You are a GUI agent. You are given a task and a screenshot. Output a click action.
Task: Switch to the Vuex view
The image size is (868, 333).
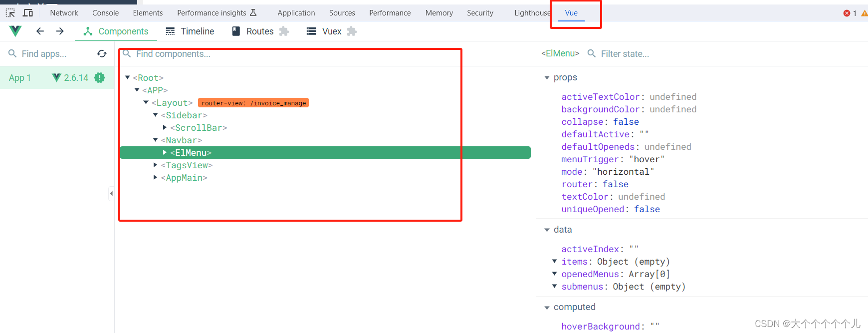(x=324, y=31)
